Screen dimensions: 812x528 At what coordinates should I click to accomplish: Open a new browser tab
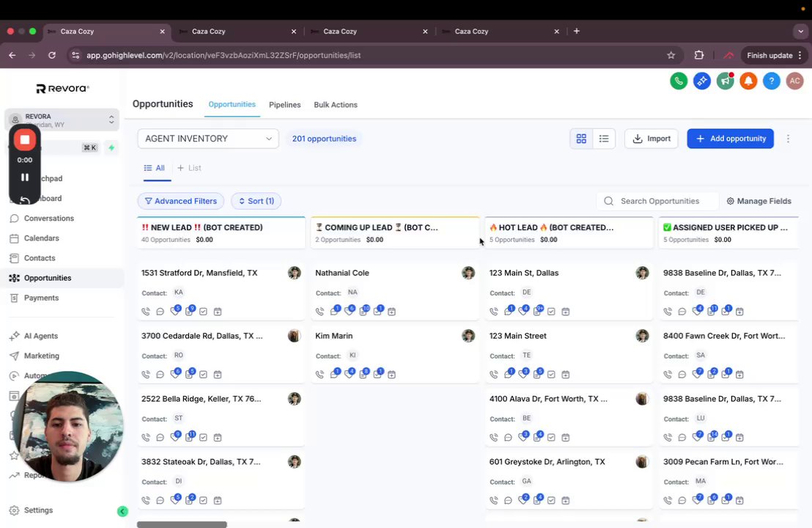pyautogui.click(x=576, y=31)
